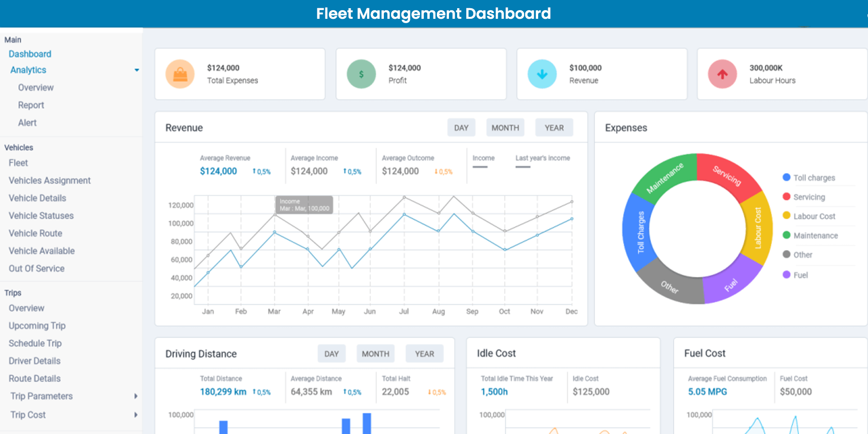Image resolution: width=868 pixels, height=434 pixels.
Task: Open the Report page under Analytics
Action: click(x=31, y=105)
